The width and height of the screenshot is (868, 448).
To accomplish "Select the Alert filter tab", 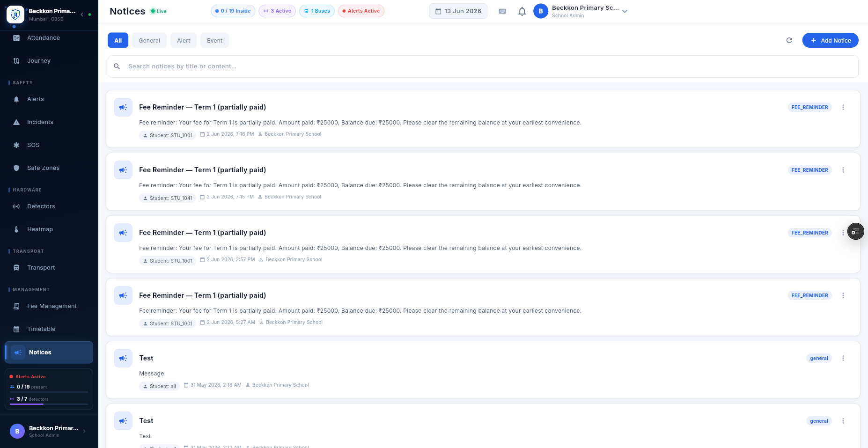I will (x=184, y=40).
